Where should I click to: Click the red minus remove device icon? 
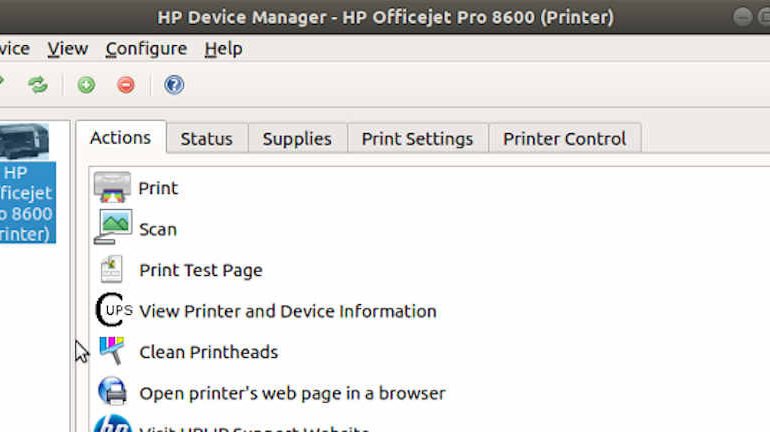pyautogui.click(x=125, y=85)
